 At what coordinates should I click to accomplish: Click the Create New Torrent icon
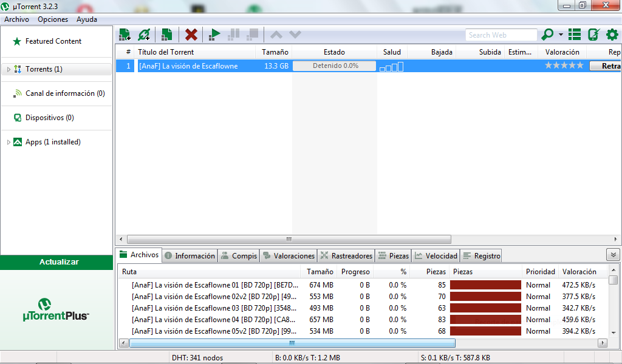[166, 35]
